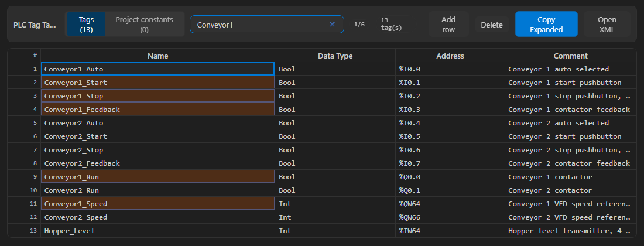Viewport: 644px width, 246px height.
Task: Select the Conveyor1_Speed name cell
Action: point(158,203)
